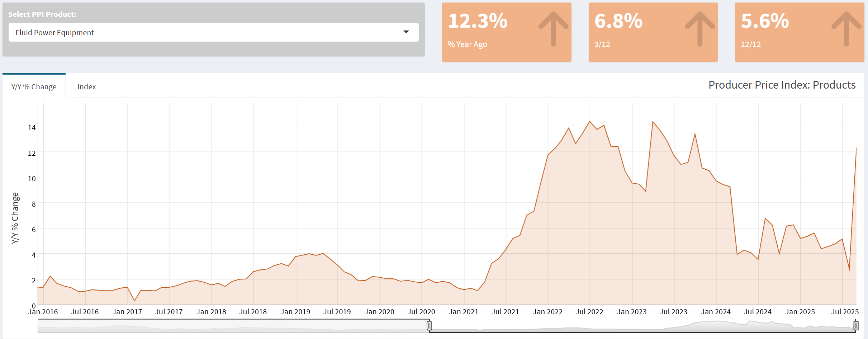This screenshot has height=339, width=868.
Task: Click the 3/12 card label
Action: [602, 44]
